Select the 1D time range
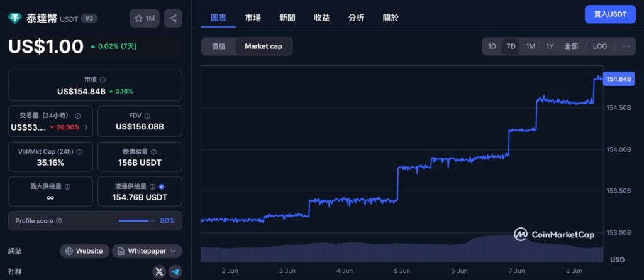This screenshot has width=644, height=280. coord(492,46)
